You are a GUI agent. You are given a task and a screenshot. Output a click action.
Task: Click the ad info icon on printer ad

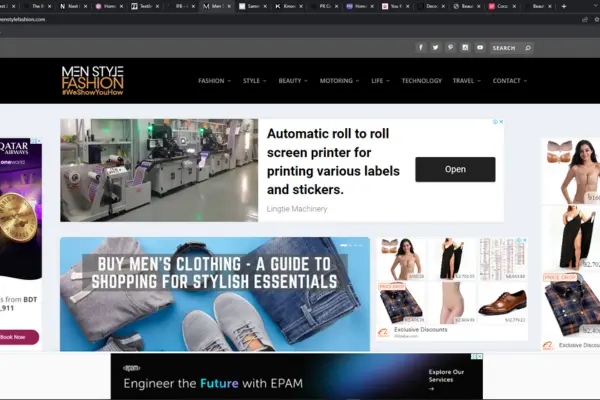pyautogui.click(x=495, y=122)
